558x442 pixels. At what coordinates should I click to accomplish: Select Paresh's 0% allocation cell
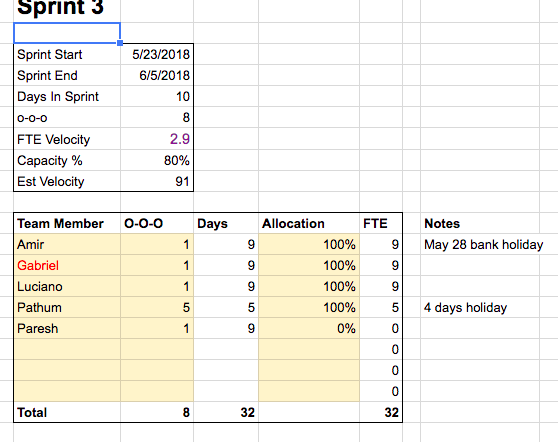pyautogui.click(x=309, y=328)
